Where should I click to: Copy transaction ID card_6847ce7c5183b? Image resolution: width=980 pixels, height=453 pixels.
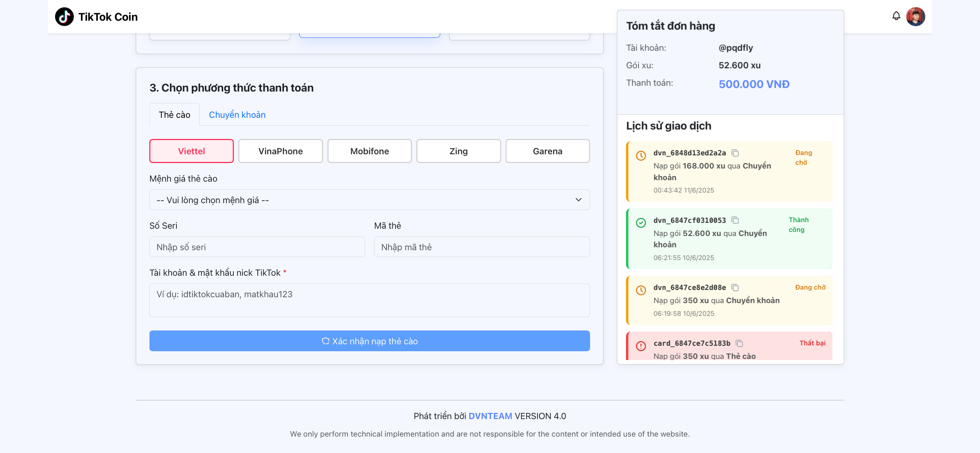click(739, 343)
